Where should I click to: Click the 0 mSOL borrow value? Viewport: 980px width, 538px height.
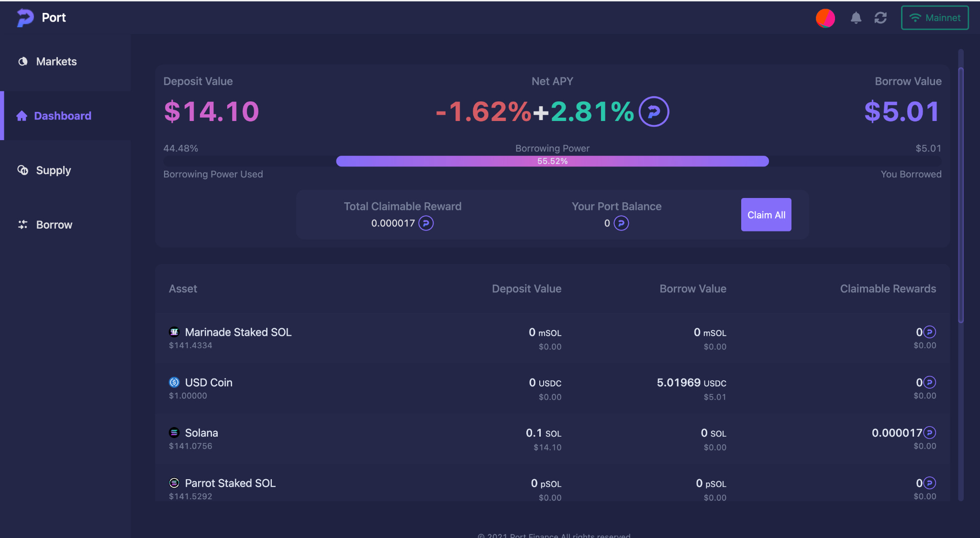pyautogui.click(x=710, y=332)
